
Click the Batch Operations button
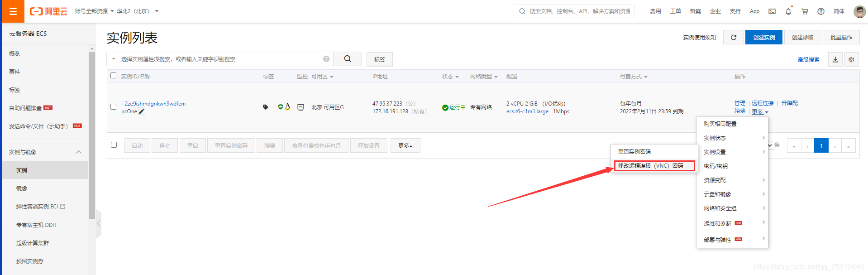coord(841,37)
